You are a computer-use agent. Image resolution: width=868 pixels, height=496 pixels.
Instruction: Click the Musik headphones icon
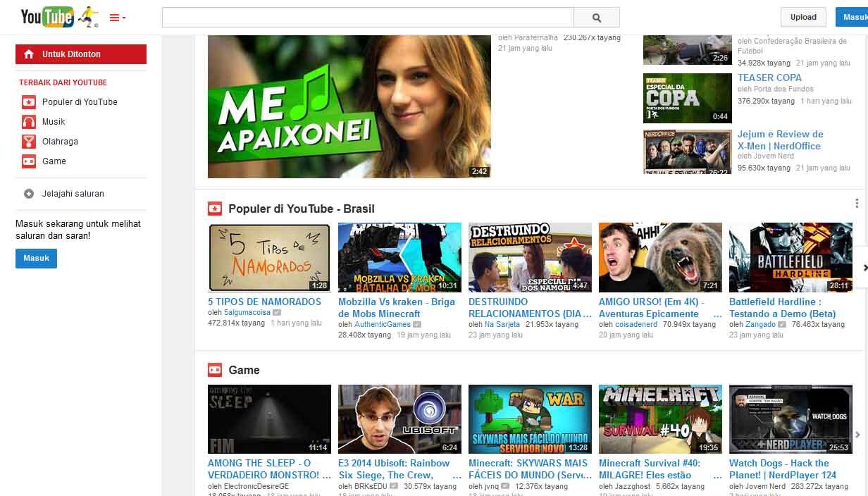point(29,122)
